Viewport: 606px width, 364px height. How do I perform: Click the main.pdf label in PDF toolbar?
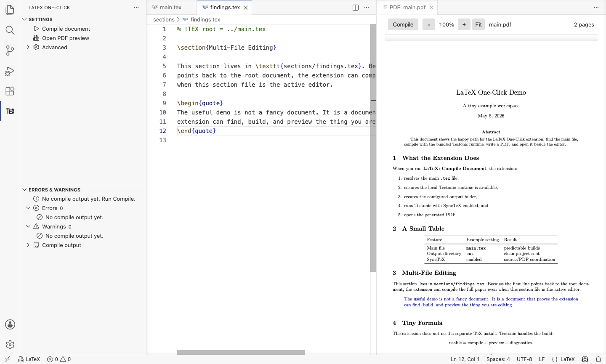tap(500, 24)
